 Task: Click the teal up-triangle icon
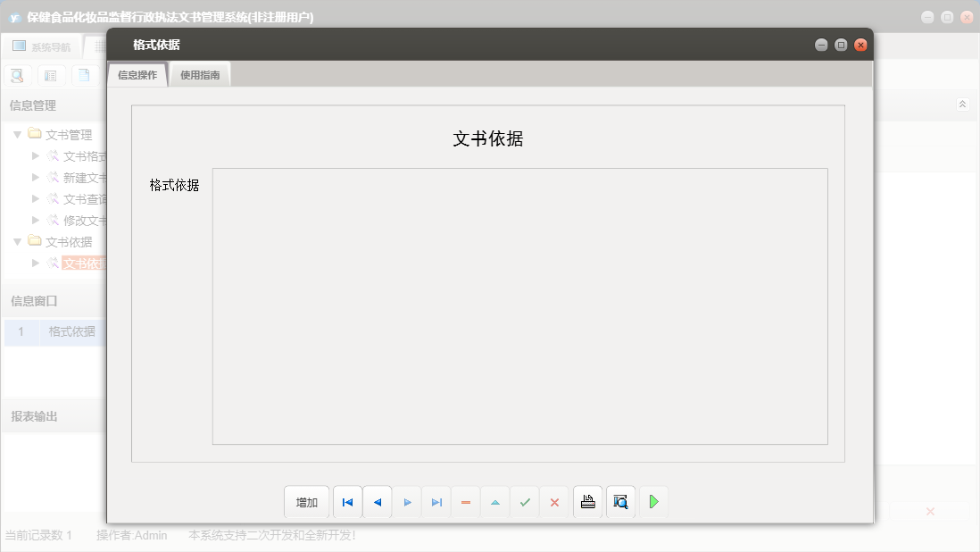point(495,502)
